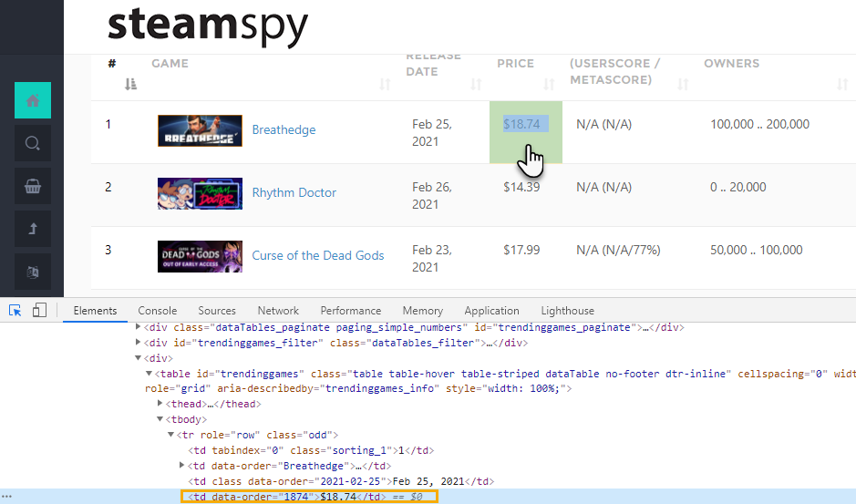
Task: Click the $14.39 price cell
Action: point(521,188)
